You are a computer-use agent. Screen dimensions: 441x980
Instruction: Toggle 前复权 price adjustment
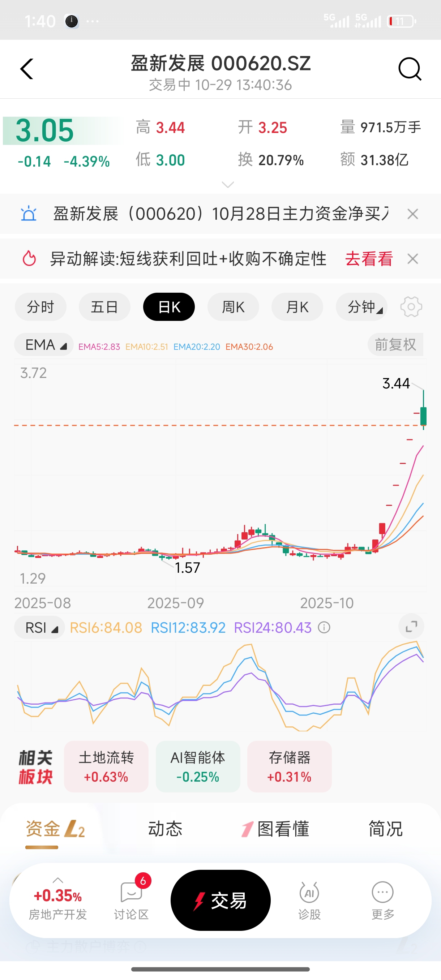[395, 345]
